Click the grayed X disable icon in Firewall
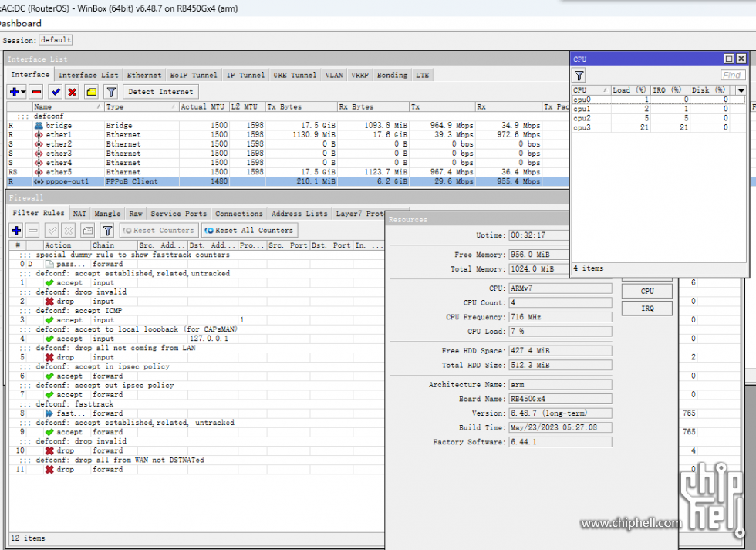 pos(69,231)
